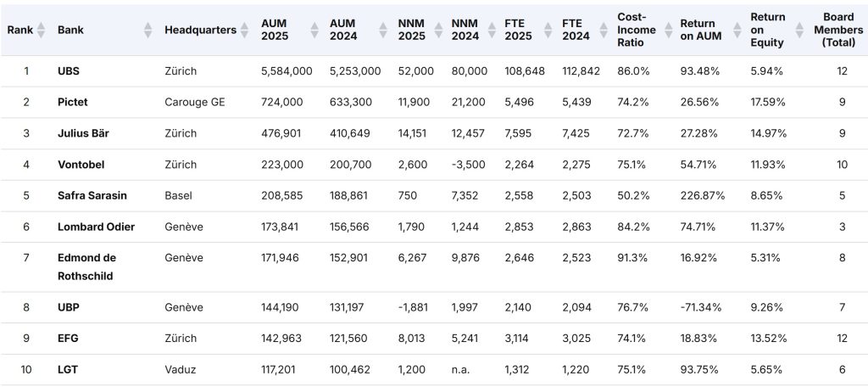Screen dimensions: 868x387
Task: Select the NNM 2024 column header
Action: tap(466, 30)
